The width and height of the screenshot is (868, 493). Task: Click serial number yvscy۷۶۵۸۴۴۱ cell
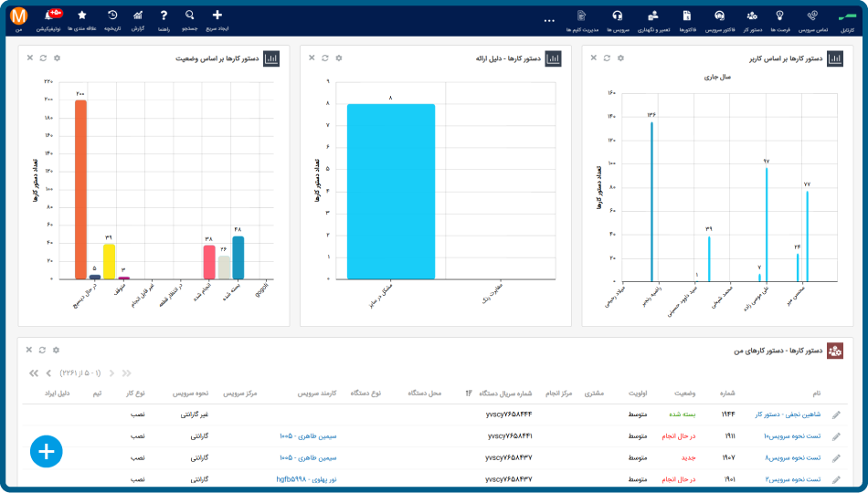[510, 436]
